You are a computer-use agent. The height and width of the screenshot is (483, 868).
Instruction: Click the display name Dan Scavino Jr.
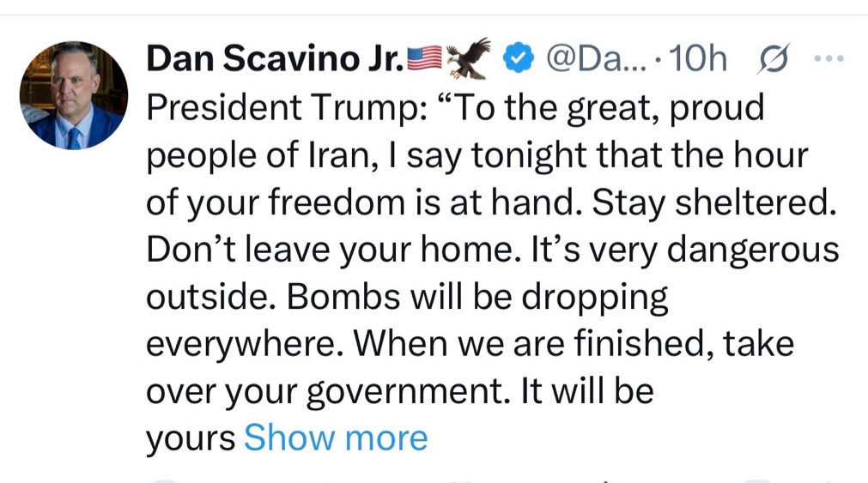(x=275, y=59)
